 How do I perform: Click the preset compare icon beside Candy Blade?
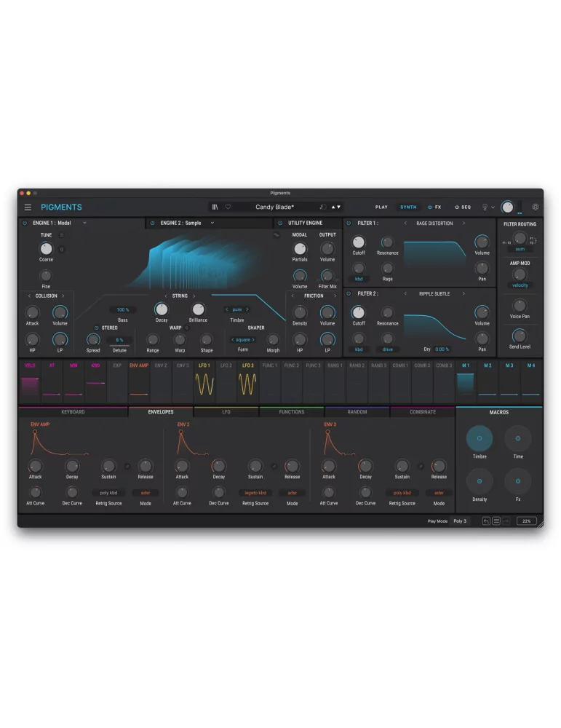coord(323,207)
